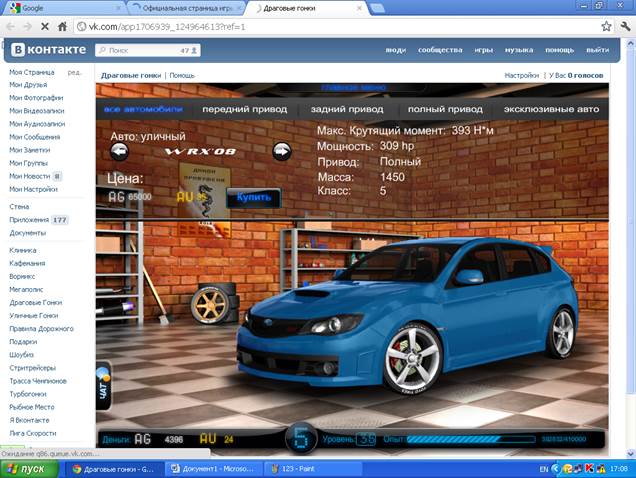
Task: Switch to Официальная страница игры tab
Action: (187, 8)
